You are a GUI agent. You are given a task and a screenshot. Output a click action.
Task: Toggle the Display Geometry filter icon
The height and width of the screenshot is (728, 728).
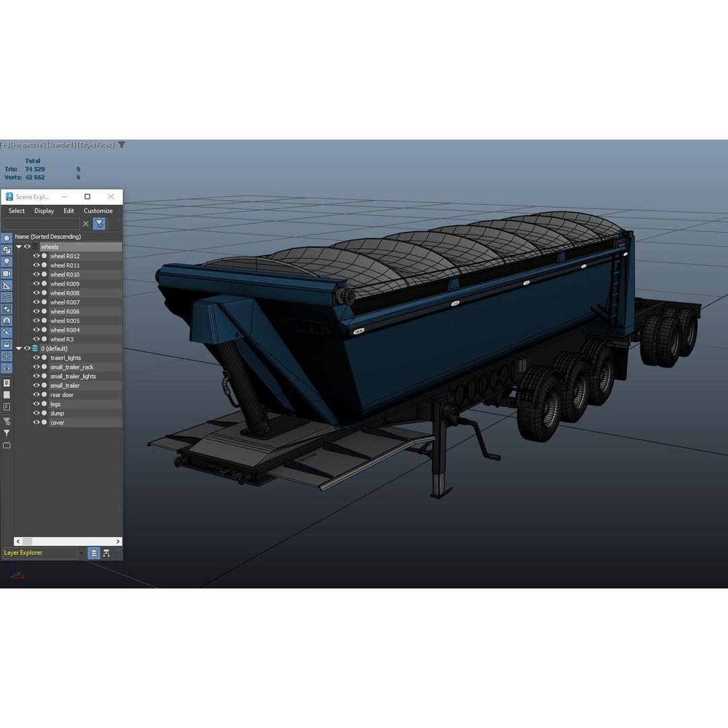pos(6,238)
